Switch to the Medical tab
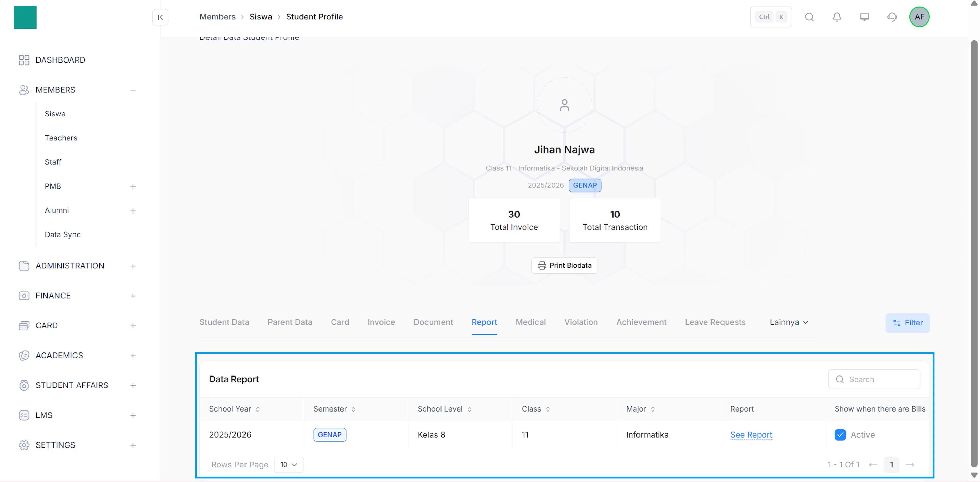The image size is (980, 482). point(530,322)
